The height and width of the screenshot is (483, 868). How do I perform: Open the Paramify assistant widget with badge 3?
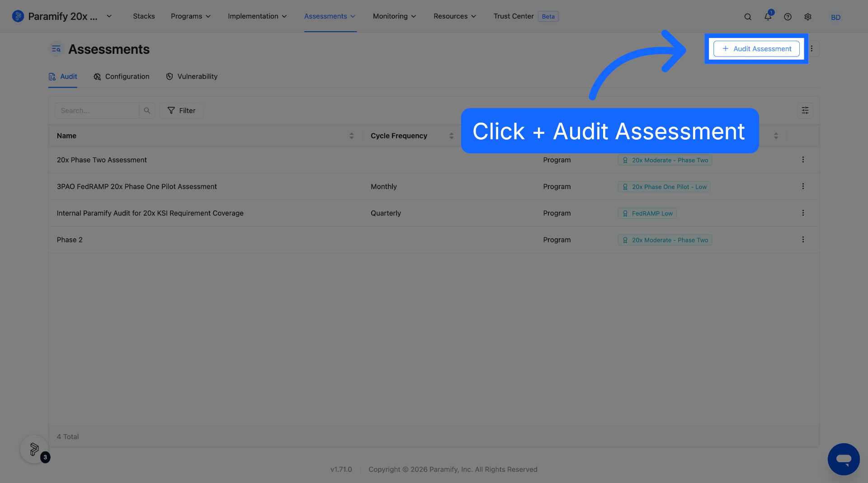34,449
